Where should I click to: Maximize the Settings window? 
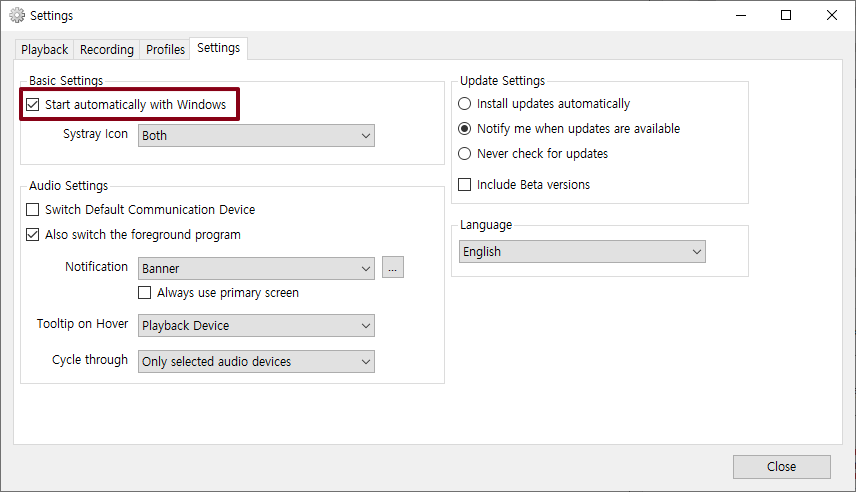[786, 15]
